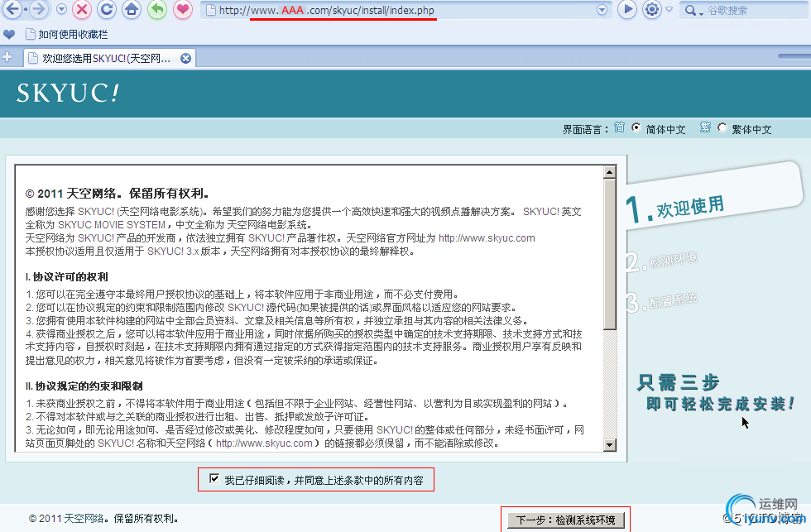Click the license scrollbar up arrow
Screen dimensions: 811x532
point(610,172)
